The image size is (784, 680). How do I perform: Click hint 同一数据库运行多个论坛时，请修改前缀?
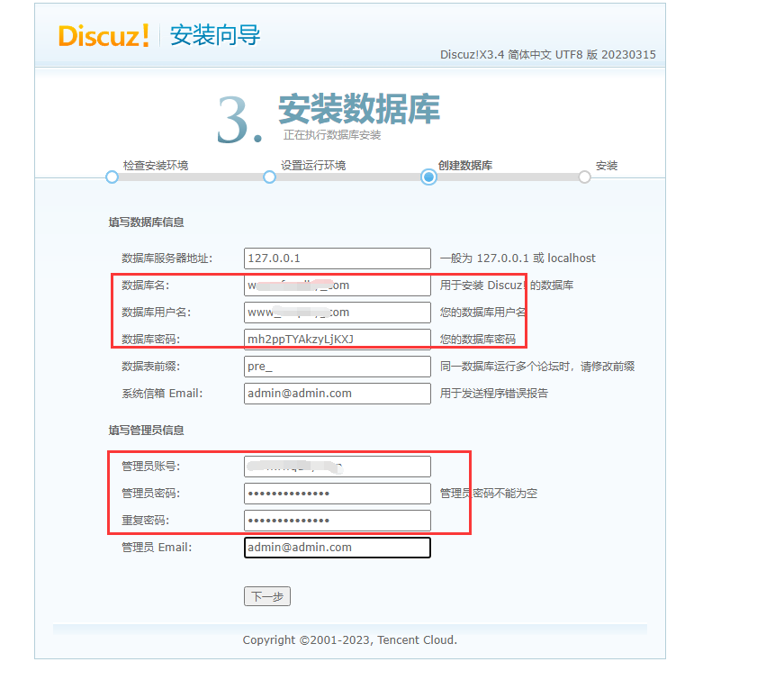coord(537,367)
